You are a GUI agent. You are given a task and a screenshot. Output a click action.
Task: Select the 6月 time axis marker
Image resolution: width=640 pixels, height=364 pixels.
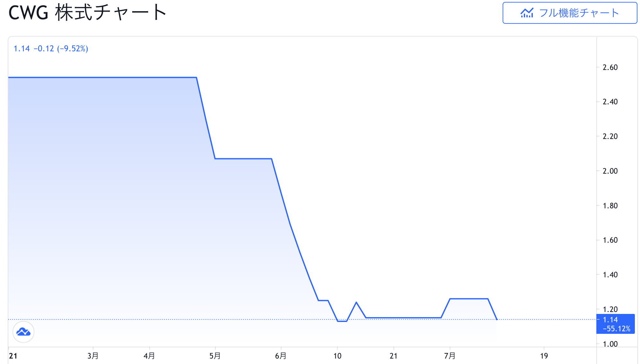281,356
